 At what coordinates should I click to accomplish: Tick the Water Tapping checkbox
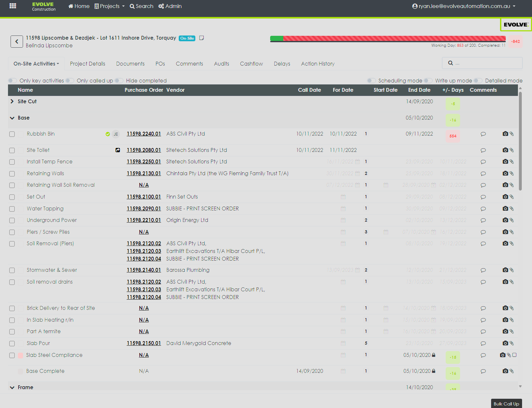click(x=12, y=209)
